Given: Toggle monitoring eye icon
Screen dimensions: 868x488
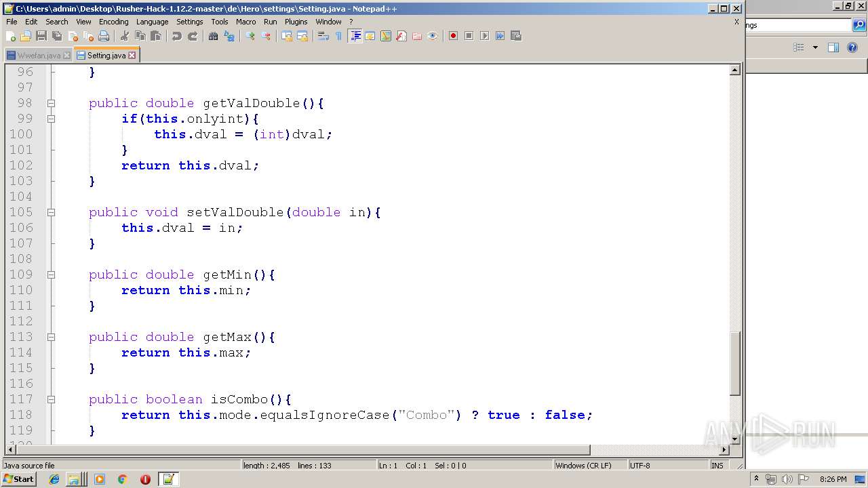Looking at the screenshot, I should [433, 36].
